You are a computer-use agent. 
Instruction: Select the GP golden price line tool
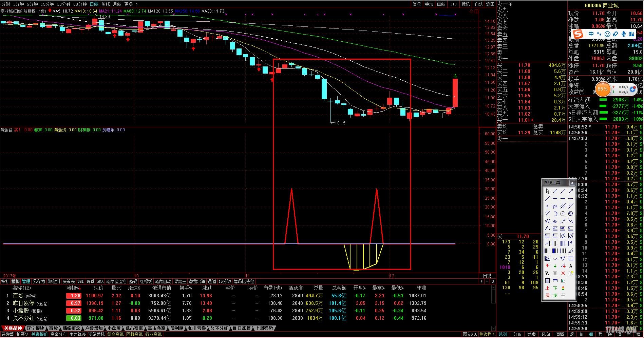point(555,228)
